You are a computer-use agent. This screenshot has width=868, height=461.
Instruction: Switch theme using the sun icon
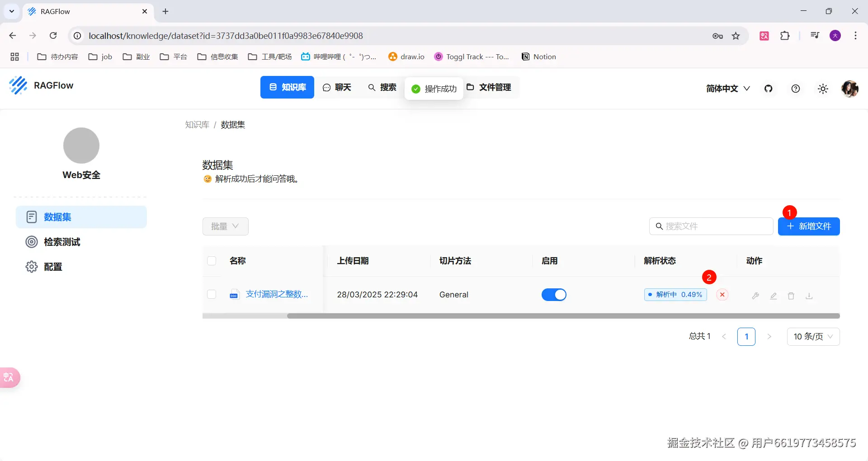point(823,89)
